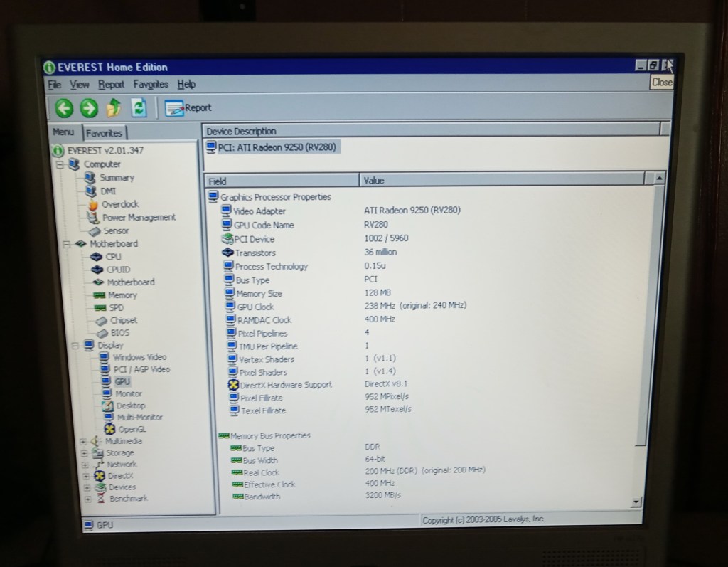Screen dimensions: 728x567
Task: Select Windows Video under Display
Action: (x=139, y=357)
